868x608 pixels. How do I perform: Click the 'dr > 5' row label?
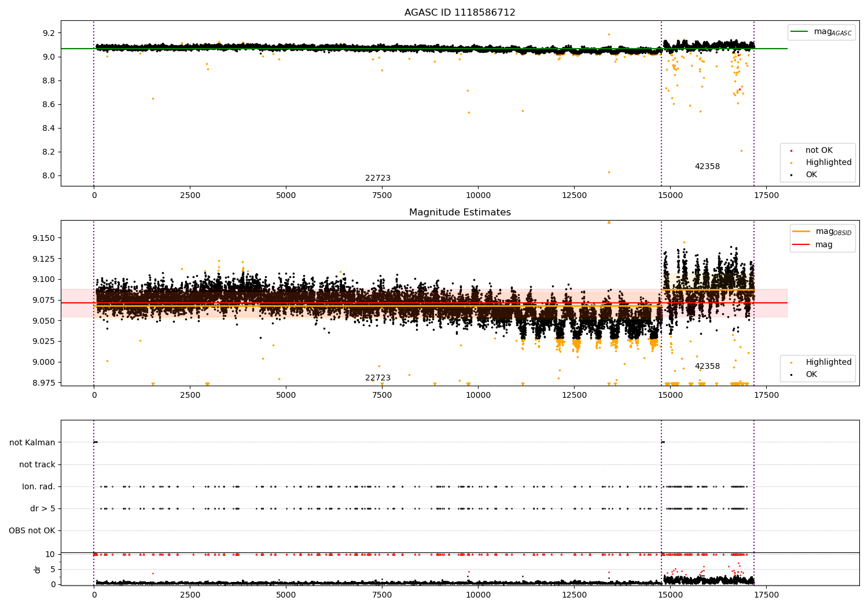43,508
